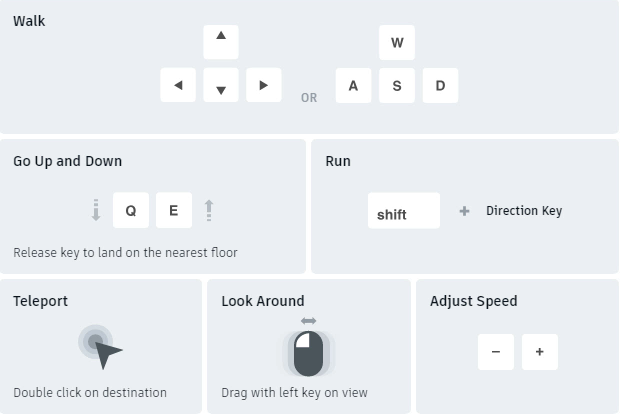
Task: Click the Look Around mouse icon
Action: (x=308, y=352)
